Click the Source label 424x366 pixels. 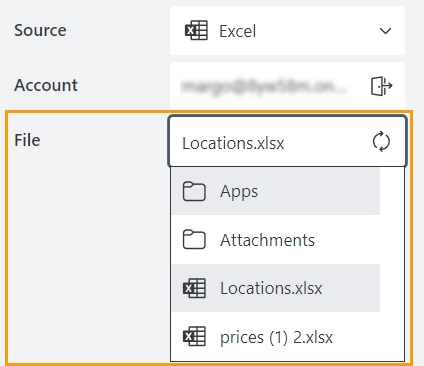click(x=40, y=30)
